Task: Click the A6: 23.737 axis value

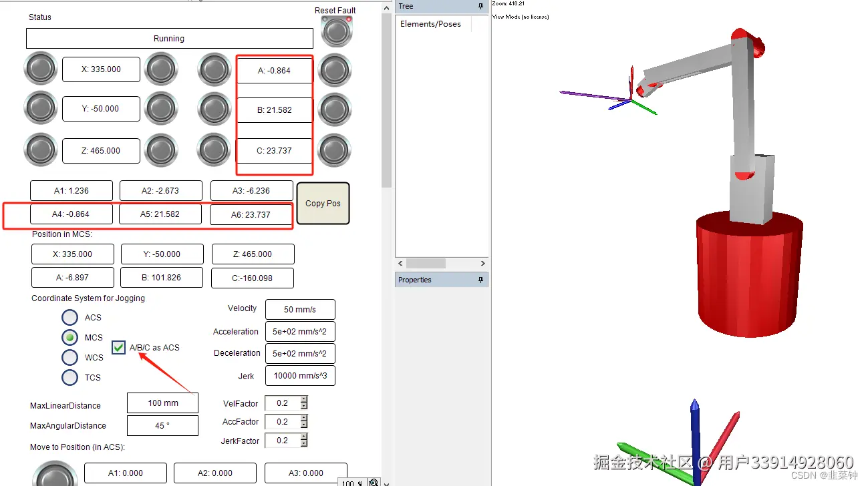Action: [252, 215]
